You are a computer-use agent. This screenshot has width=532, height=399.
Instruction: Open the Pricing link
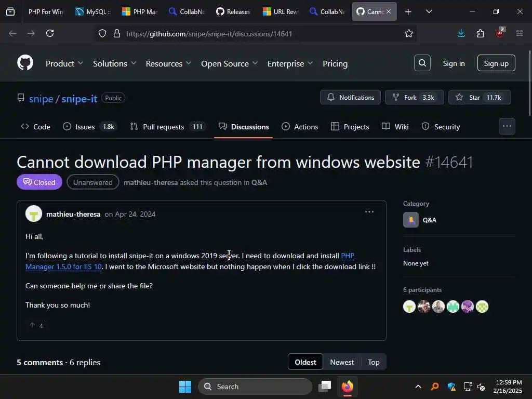click(335, 63)
